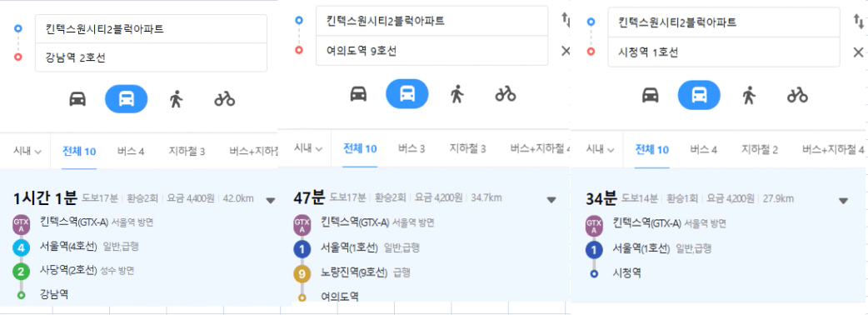The image size is (868, 315).
Task: Expand the 47분 route details arrow
Action: click(551, 200)
